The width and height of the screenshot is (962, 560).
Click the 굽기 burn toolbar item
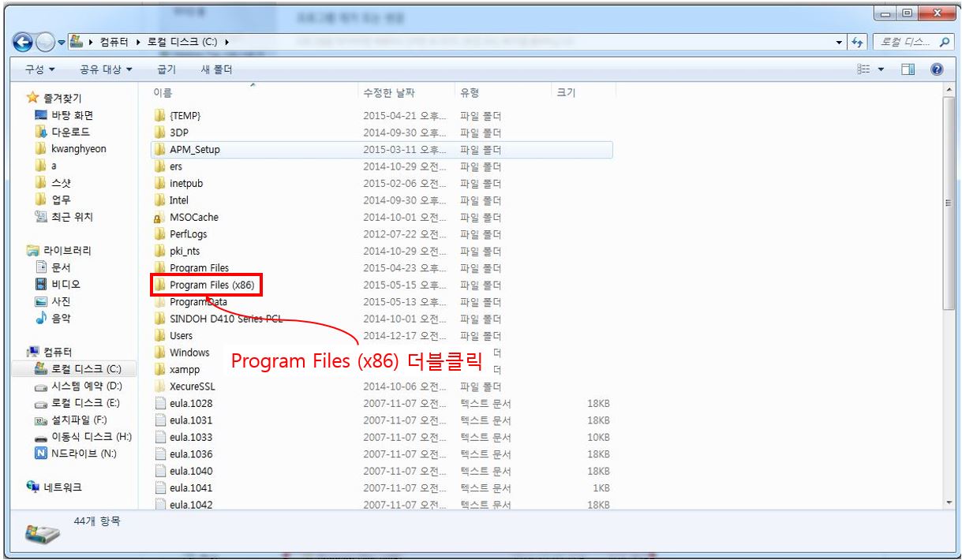tap(167, 70)
